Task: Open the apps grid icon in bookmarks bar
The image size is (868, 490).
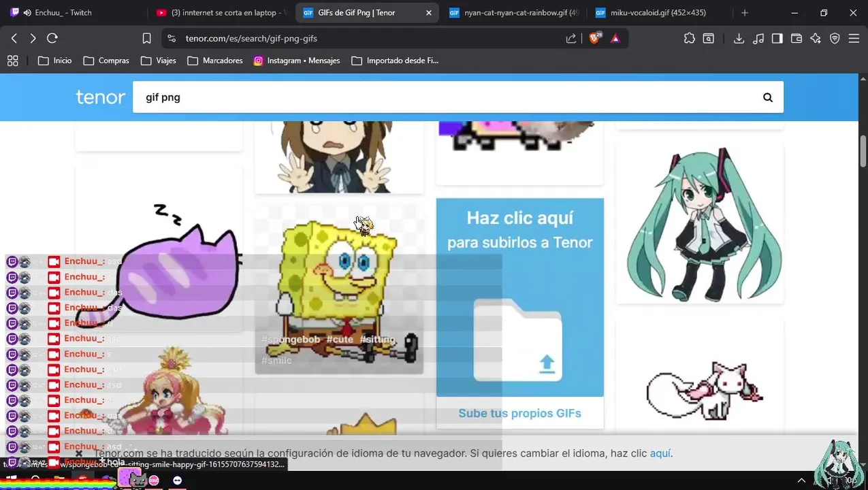Action: [12, 61]
